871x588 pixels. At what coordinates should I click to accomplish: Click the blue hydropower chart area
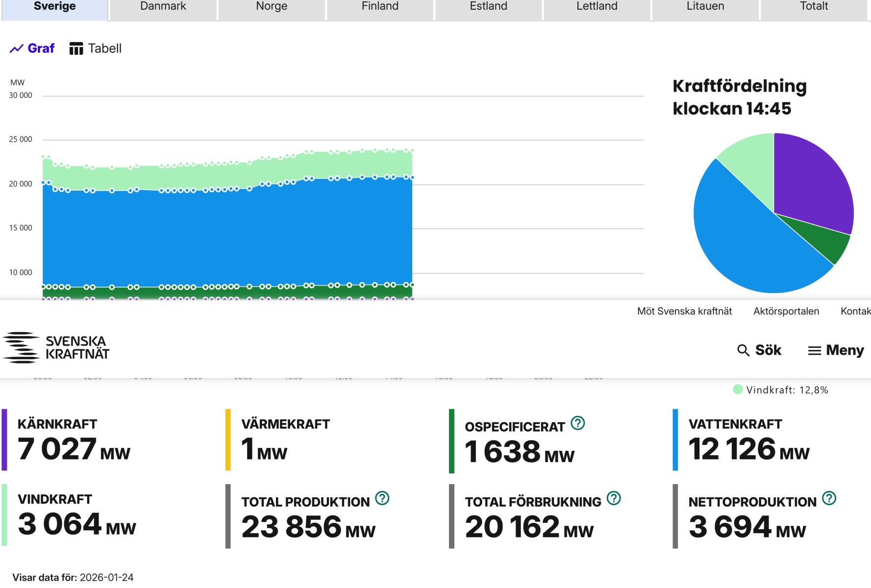click(225, 235)
